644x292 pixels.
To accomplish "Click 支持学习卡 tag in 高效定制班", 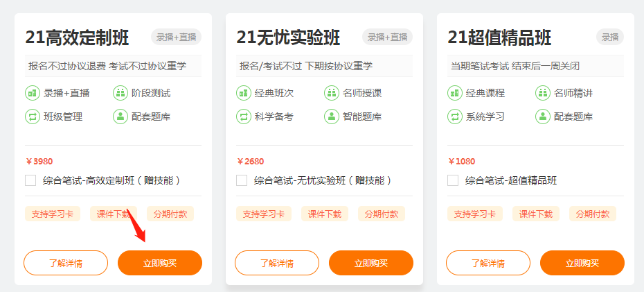I will coord(53,214).
